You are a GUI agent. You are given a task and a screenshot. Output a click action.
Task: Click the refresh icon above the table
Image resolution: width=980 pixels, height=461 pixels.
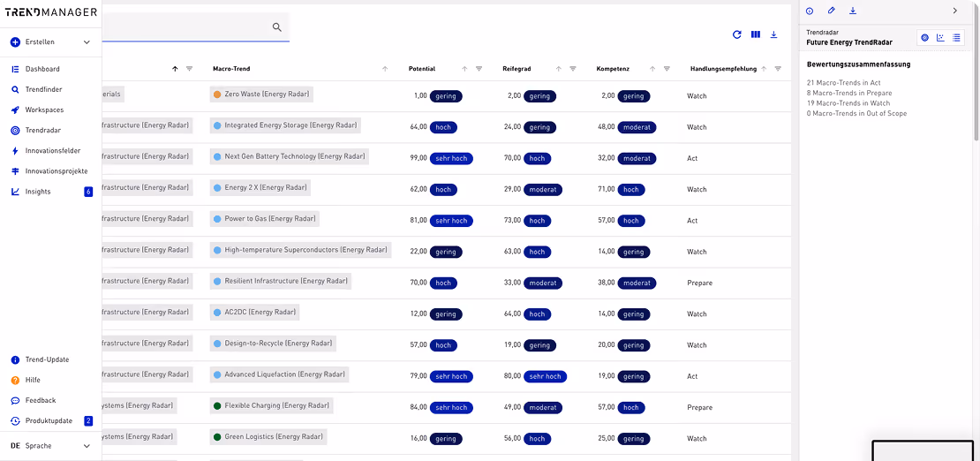[x=737, y=35]
